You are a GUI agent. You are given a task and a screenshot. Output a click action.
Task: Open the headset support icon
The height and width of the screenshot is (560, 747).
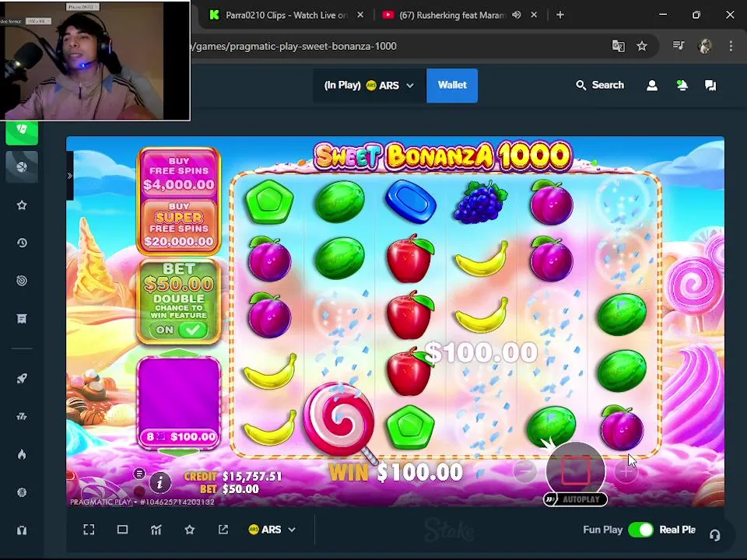click(714, 535)
